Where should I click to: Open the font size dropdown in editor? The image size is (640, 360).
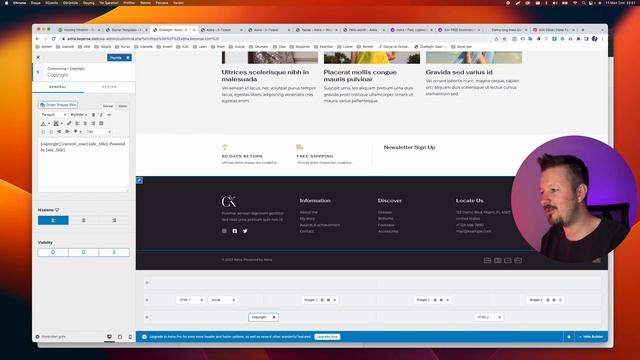click(x=78, y=115)
